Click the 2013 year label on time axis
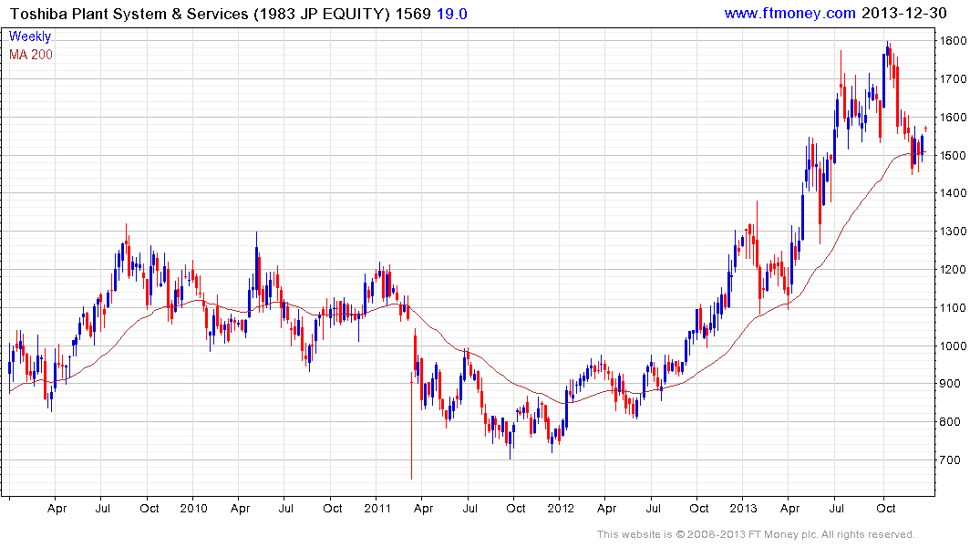 coord(743,508)
